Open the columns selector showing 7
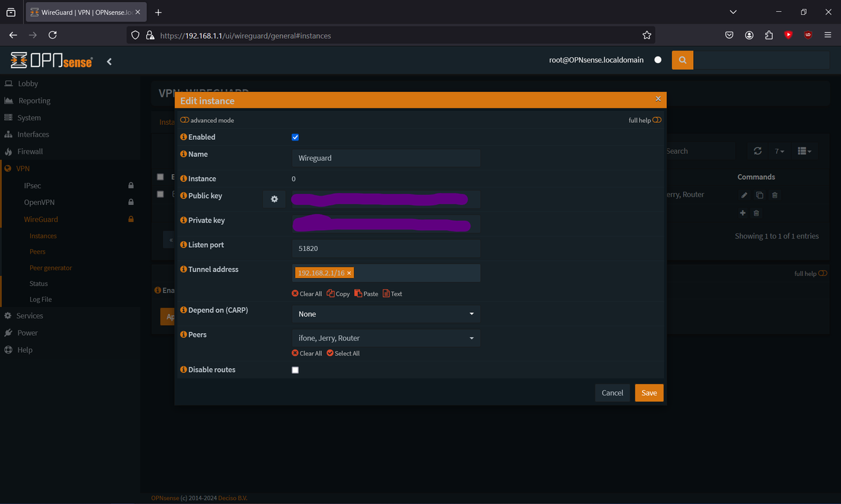This screenshot has width=841, height=504. point(779,150)
